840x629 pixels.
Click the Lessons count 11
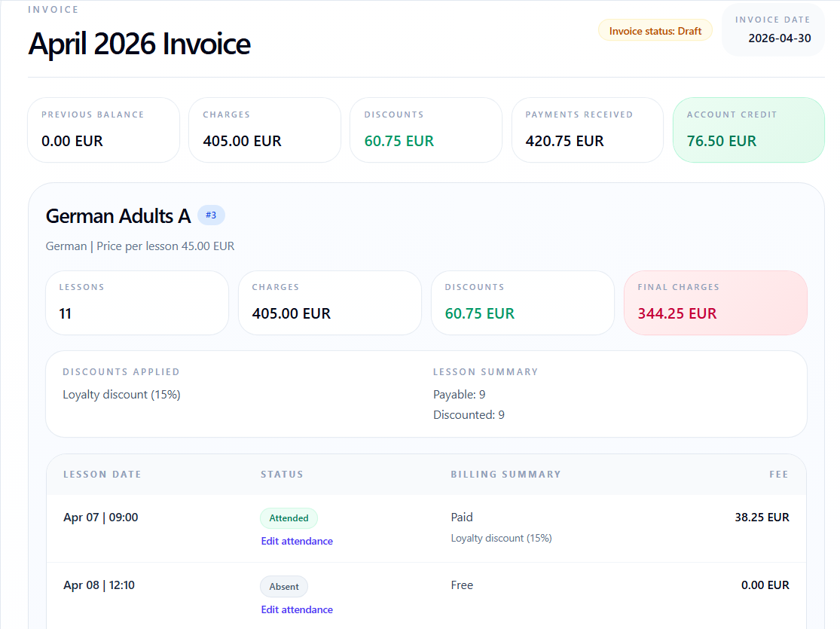[x=66, y=313]
